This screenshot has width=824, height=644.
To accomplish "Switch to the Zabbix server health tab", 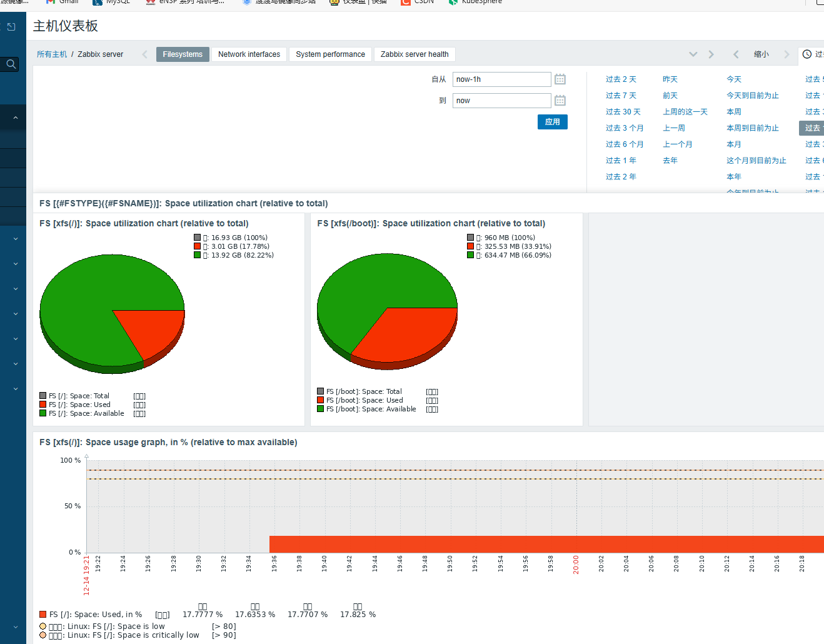I will (415, 54).
